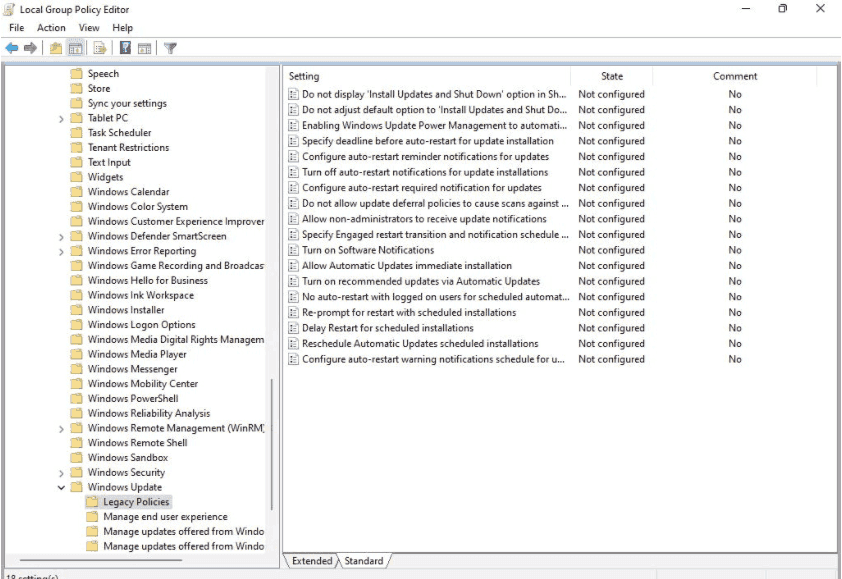Open the Action menu

pyautogui.click(x=51, y=28)
